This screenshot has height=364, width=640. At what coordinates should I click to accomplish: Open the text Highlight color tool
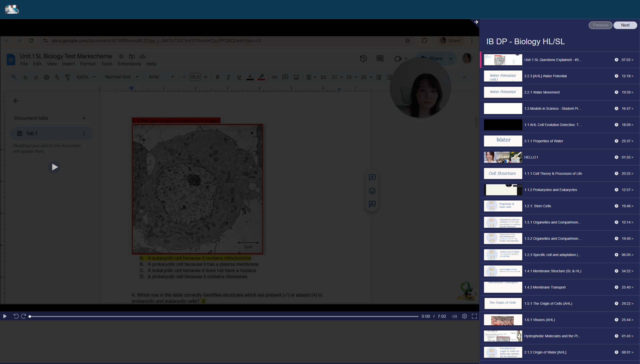pyautogui.click(x=261, y=77)
